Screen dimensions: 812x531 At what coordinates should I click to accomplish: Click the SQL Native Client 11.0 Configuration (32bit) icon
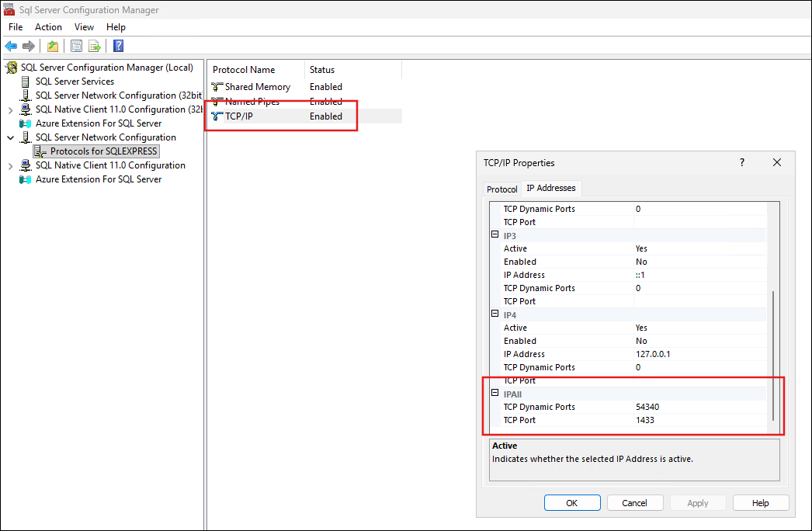pos(26,109)
